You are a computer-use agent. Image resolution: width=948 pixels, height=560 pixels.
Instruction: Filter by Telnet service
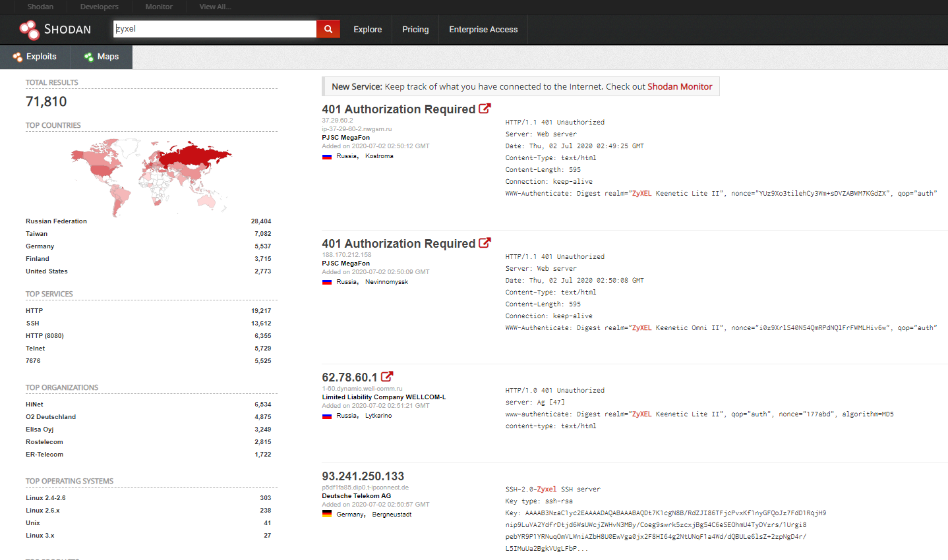pos(36,349)
